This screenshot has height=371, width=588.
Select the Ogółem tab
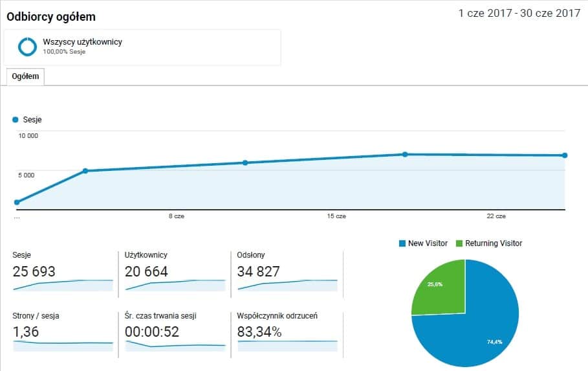pyautogui.click(x=25, y=76)
